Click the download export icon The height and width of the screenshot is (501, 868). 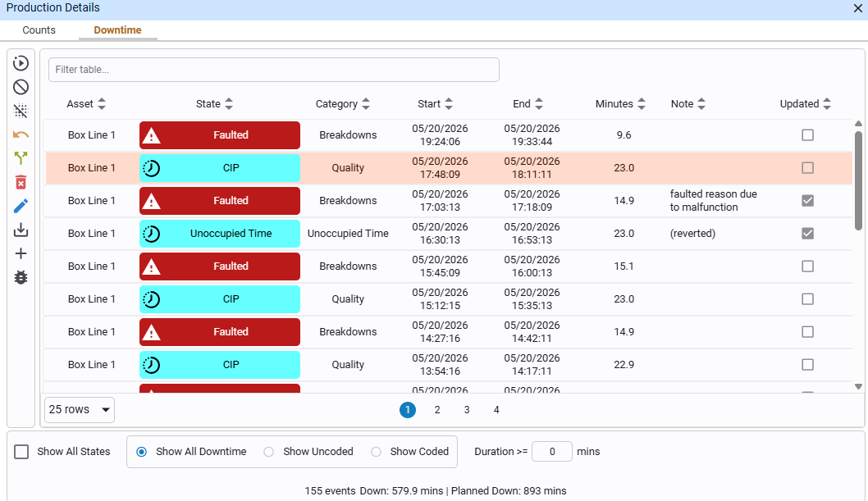(x=21, y=230)
